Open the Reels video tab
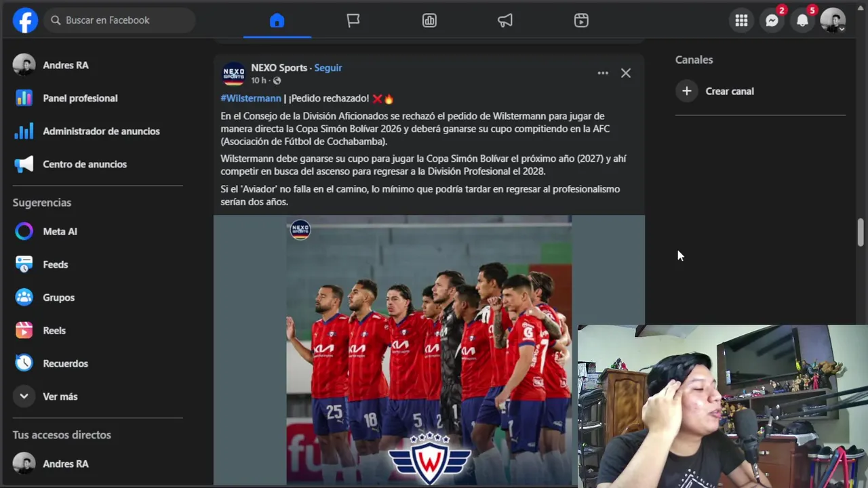This screenshot has width=868, height=488. click(581, 20)
